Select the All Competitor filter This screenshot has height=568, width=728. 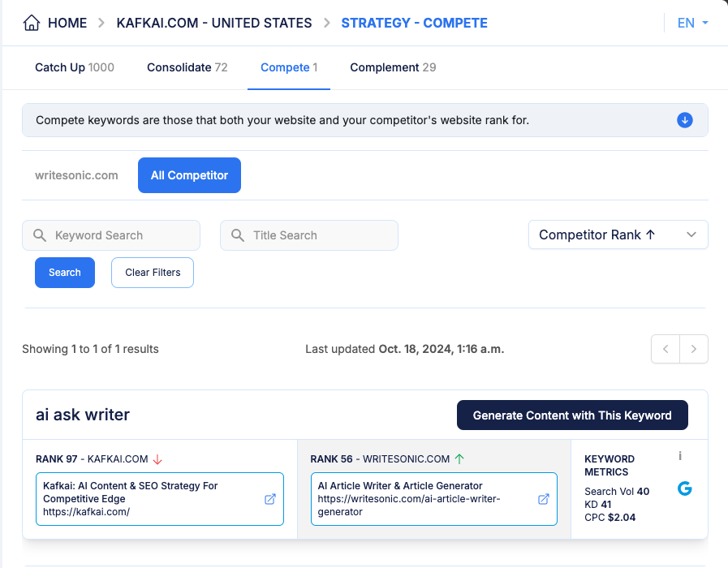point(189,175)
